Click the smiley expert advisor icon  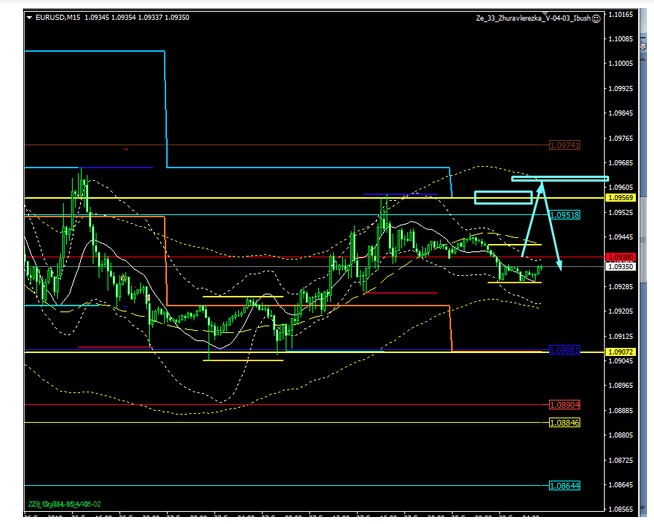pos(596,18)
